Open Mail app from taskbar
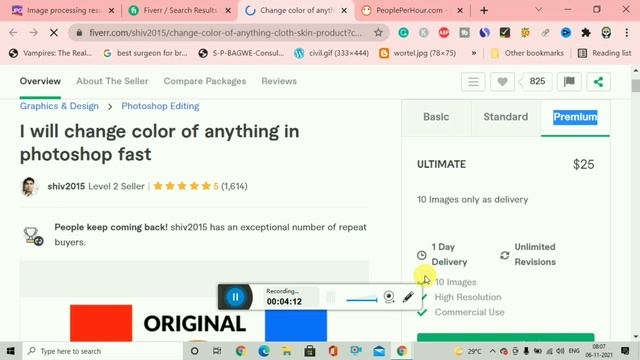Screen dimensions: 640x360 379,351
